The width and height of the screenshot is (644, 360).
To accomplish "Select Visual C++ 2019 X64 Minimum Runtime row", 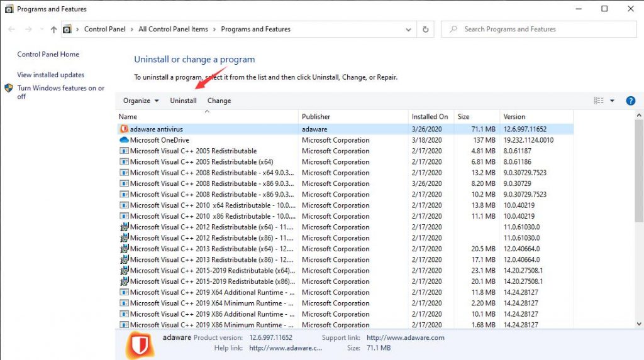I will coord(345,303).
